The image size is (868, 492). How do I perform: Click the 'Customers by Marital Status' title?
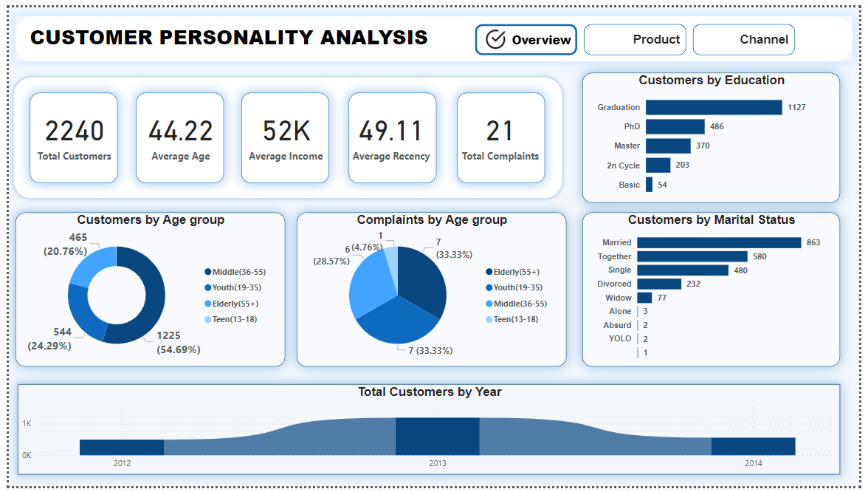click(712, 220)
